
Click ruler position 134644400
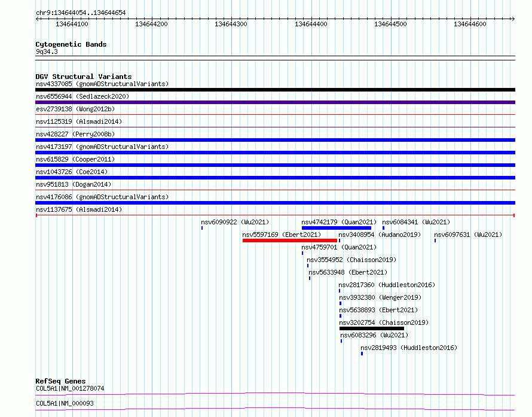(x=311, y=24)
